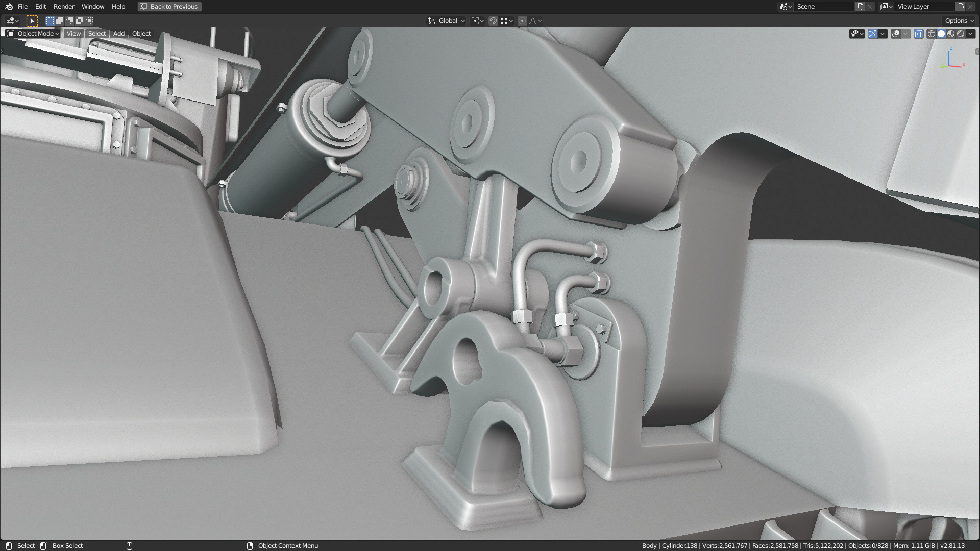Image resolution: width=980 pixels, height=551 pixels.
Task: Open the Object Mode dropdown
Action: (x=33, y=34)
